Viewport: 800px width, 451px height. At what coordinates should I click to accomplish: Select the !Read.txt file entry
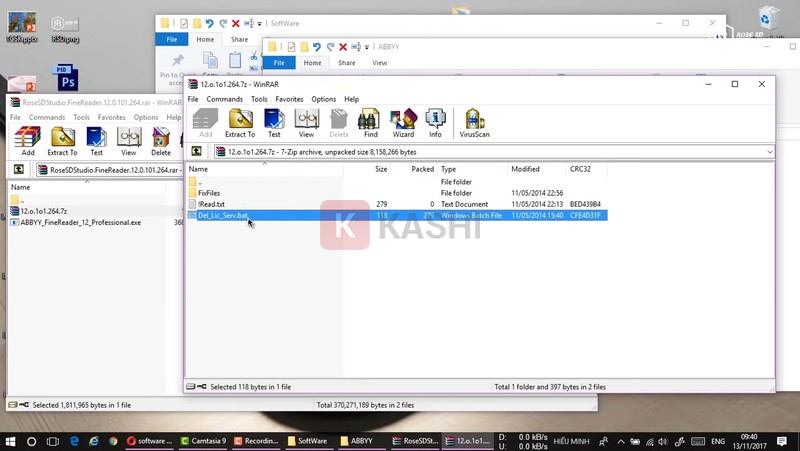pyautogui.click(x=211, y=204)
